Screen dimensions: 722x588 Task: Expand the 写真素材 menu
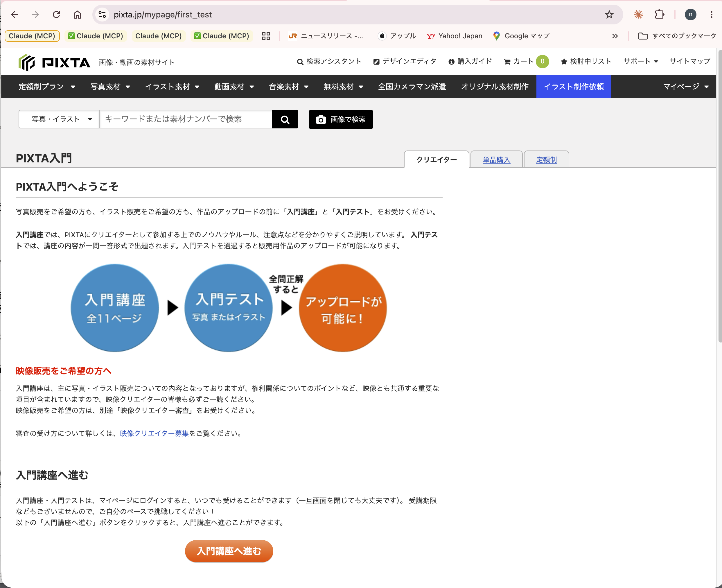[x=110, y=87]
